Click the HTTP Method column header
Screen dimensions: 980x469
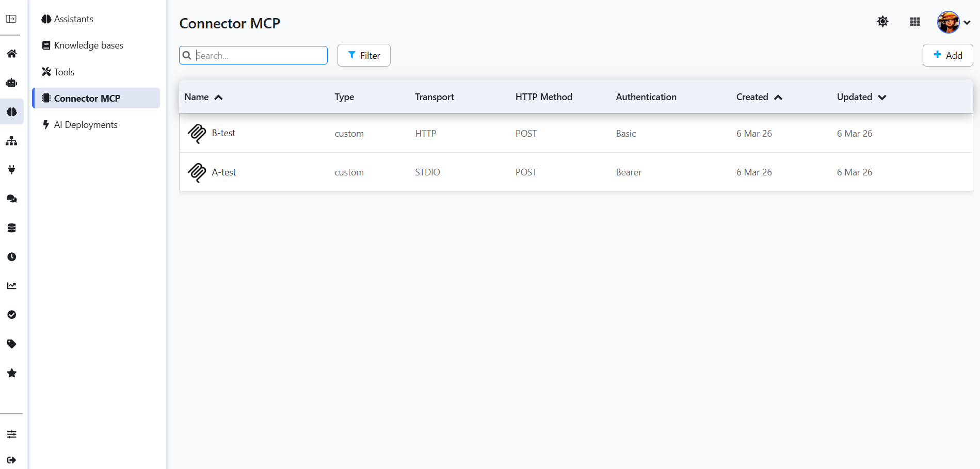pyautogui.click(x=544, y=97)
